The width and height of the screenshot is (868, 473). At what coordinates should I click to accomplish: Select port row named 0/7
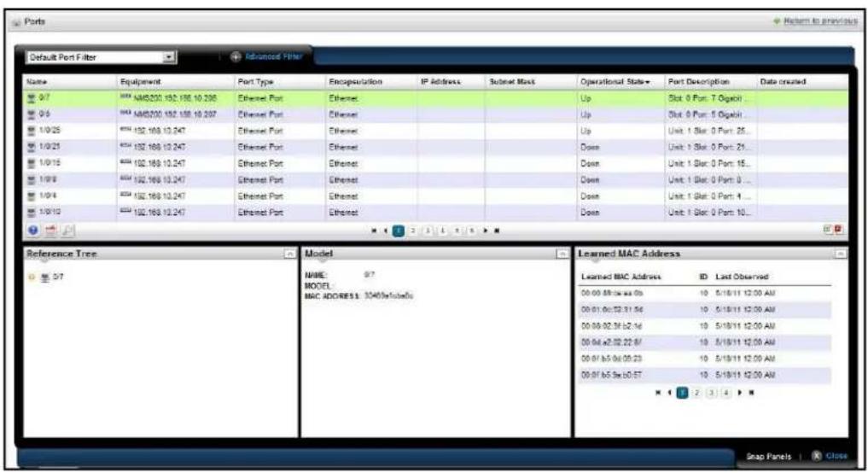coord(435,98)
